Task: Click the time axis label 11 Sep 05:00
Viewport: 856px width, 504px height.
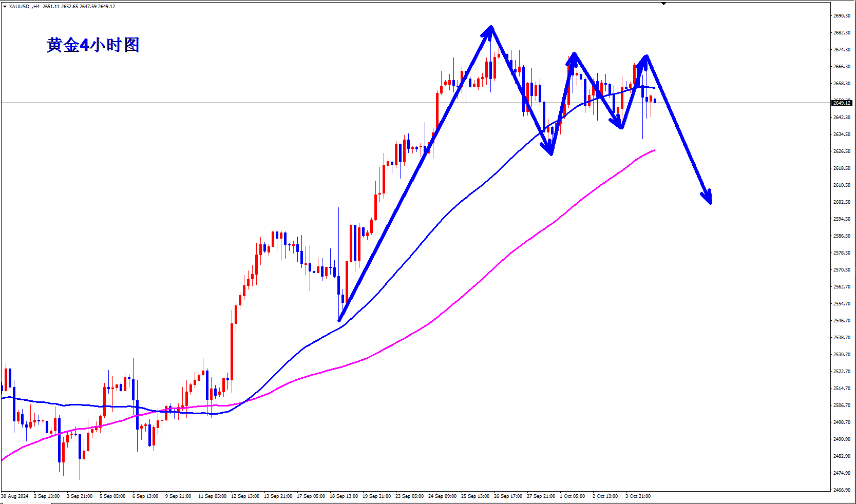Action: [x=212, y=496]
